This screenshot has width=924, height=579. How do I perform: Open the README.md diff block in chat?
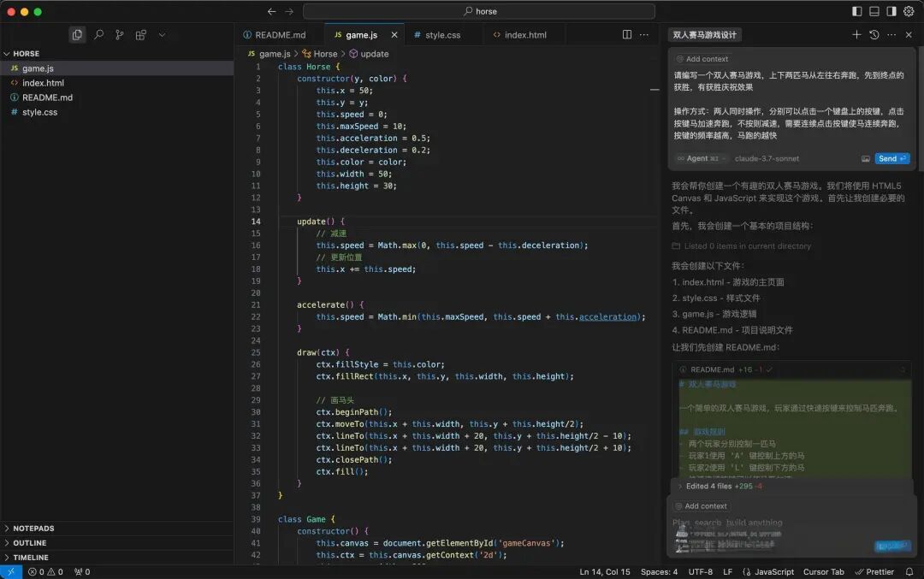791,370
